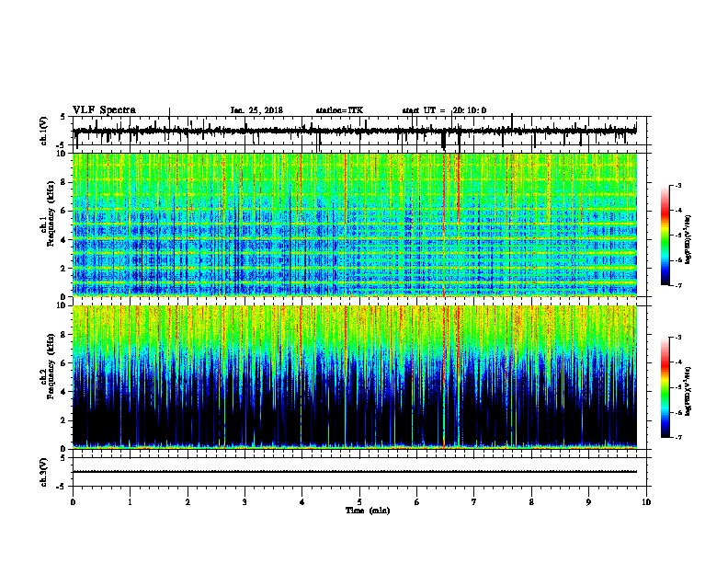Click the "ch.1(V)" waveform axis label
Image resolution: width=728 pixels, height=563 pixels.
pos(44,131)
